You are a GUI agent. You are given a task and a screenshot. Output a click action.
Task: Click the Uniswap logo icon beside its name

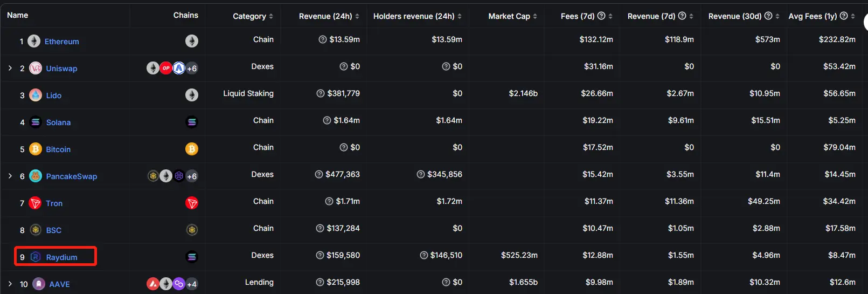(x=36, y=68)
